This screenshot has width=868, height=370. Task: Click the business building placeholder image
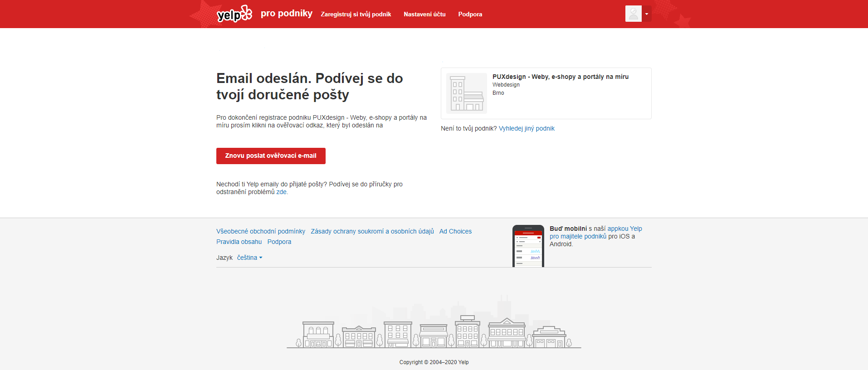click(x=466, y=93)
